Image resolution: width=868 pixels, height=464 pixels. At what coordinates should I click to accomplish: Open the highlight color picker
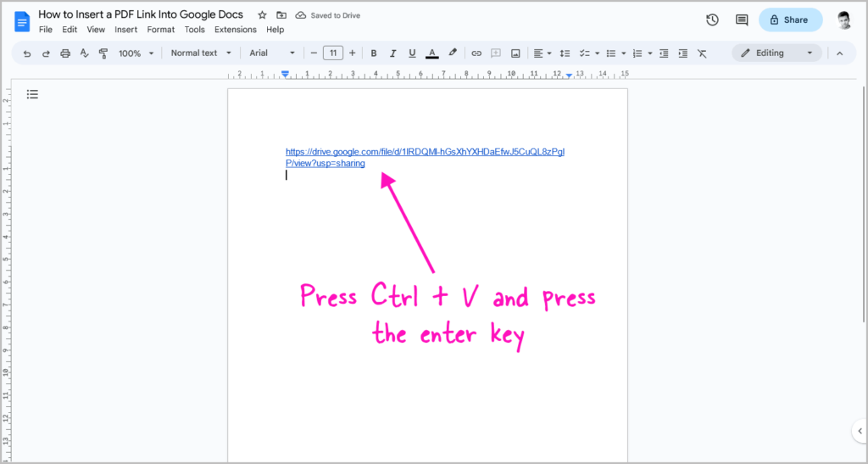point(453,53)
